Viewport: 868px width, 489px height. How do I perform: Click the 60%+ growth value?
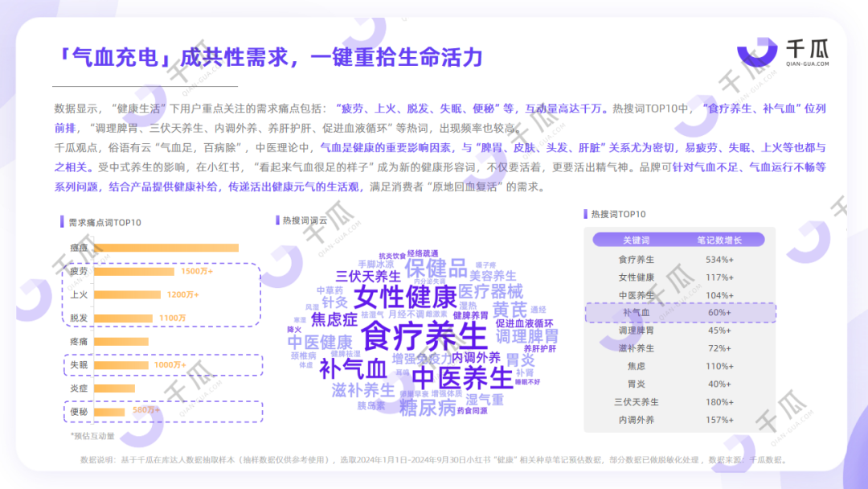tap(719, 313)
